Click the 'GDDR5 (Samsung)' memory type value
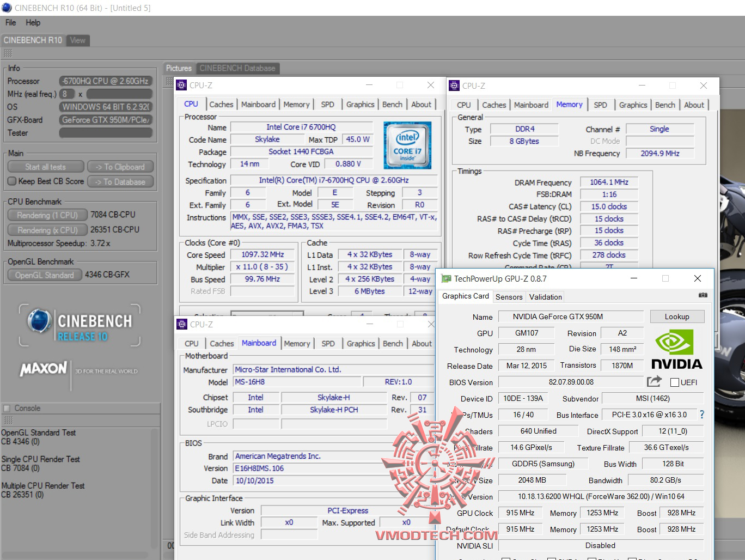The height and width of the screenshot is (560, 745). tap(543, 464)
